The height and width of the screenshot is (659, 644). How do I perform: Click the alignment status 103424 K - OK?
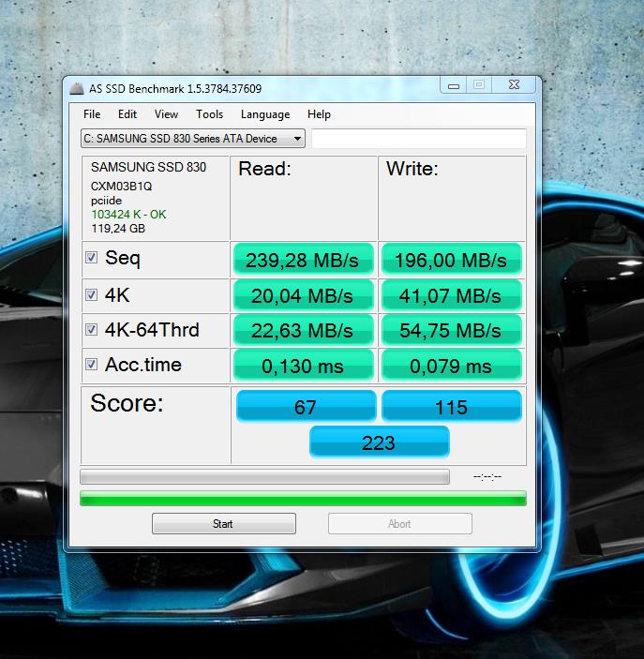coord(128,215)
